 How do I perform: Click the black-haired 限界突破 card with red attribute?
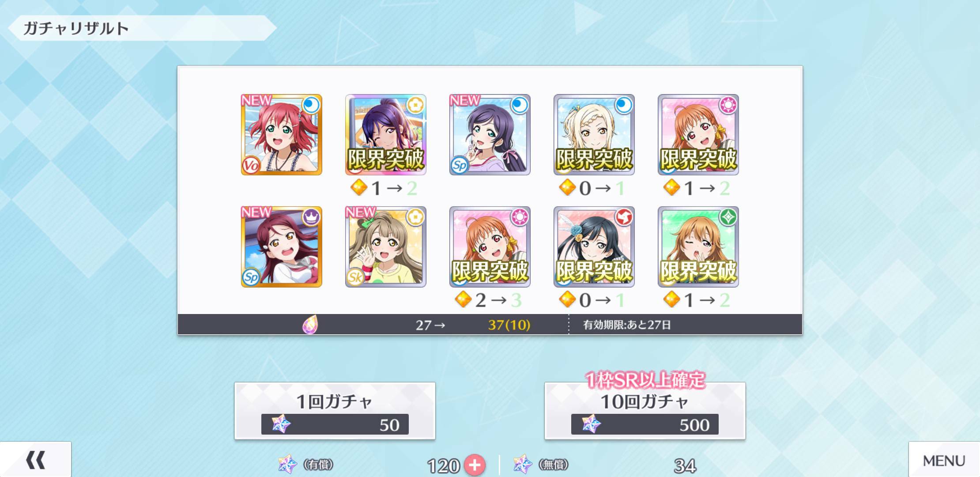coord(594,247)
